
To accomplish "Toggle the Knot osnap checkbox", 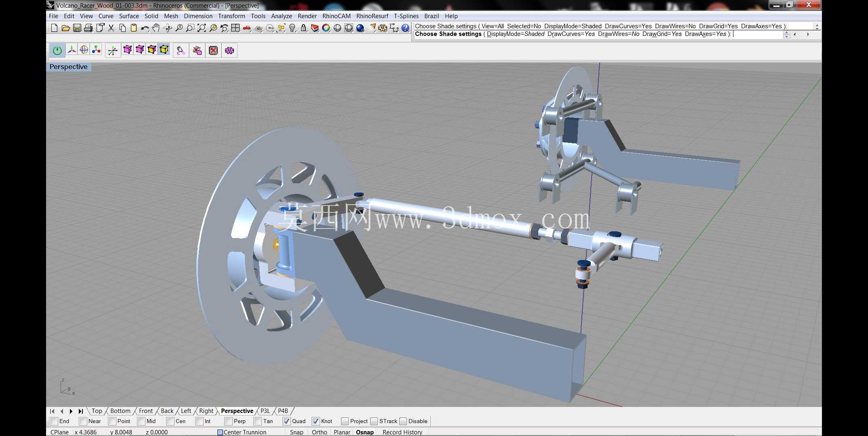I will pos(316,421).
